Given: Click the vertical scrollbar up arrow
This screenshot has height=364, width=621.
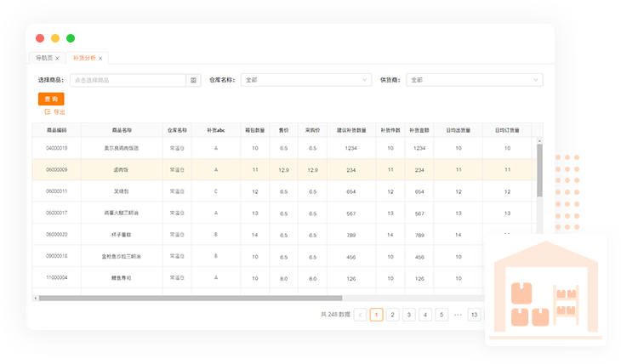Looking at the screenshot, I should coord(539,141).
